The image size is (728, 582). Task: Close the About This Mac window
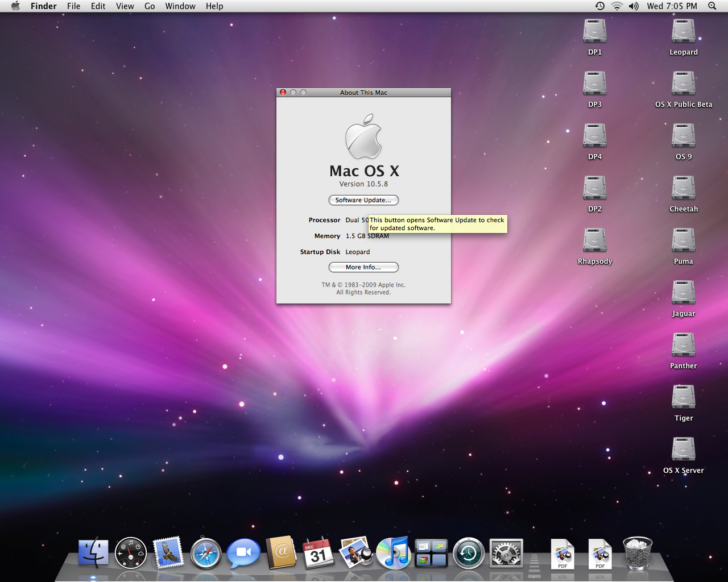pos(283,93)
